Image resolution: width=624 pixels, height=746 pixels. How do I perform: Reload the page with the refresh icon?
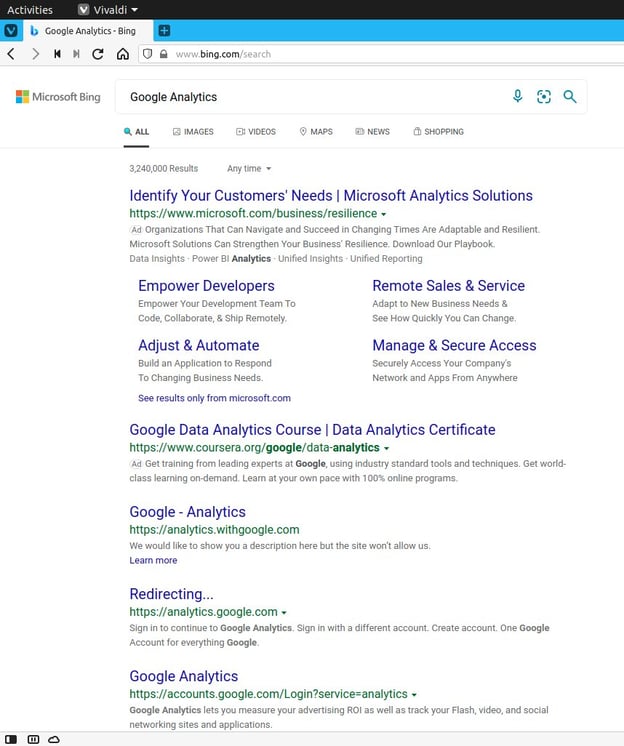tap(97, 54)
